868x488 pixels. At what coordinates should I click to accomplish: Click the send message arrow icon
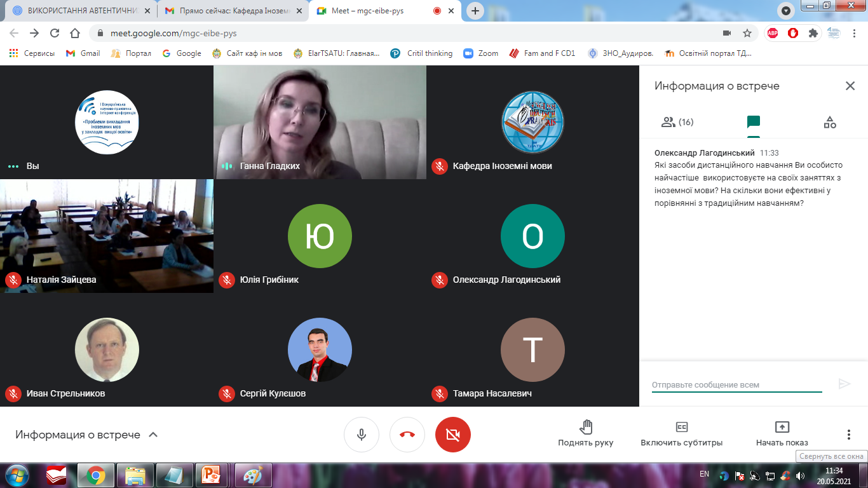coord(844,384)
